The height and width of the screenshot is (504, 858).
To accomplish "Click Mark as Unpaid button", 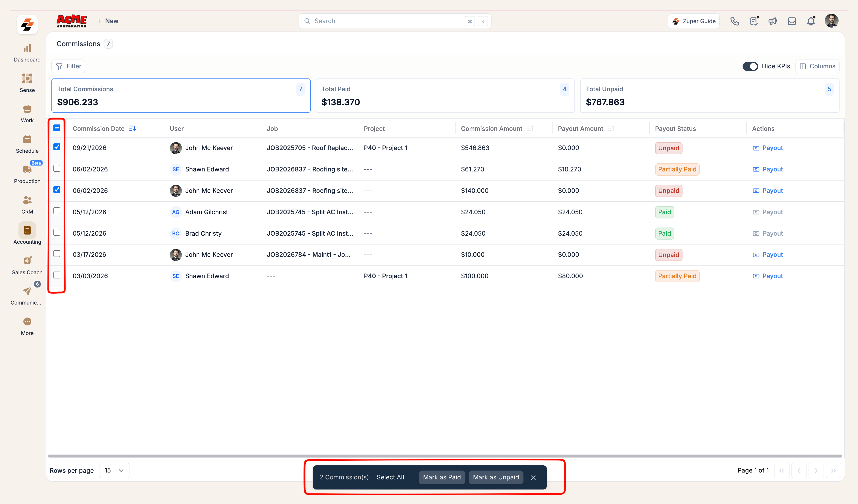I will (x=496, y=477).
